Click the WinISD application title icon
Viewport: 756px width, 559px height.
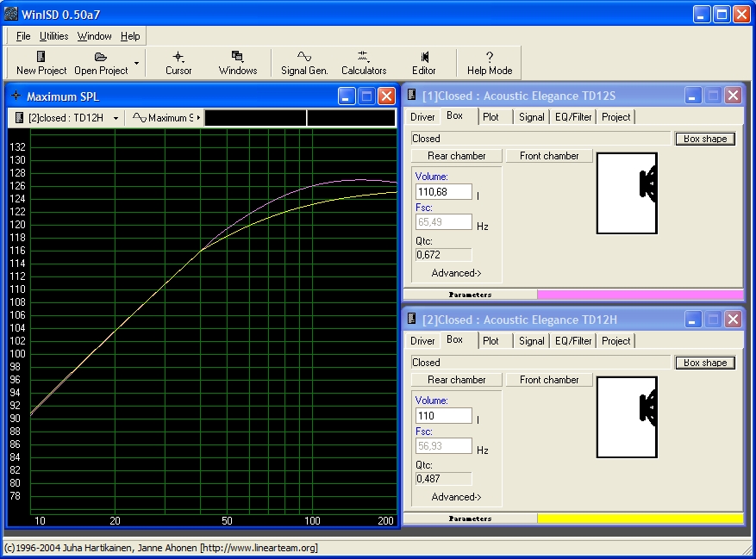[11, 14]
